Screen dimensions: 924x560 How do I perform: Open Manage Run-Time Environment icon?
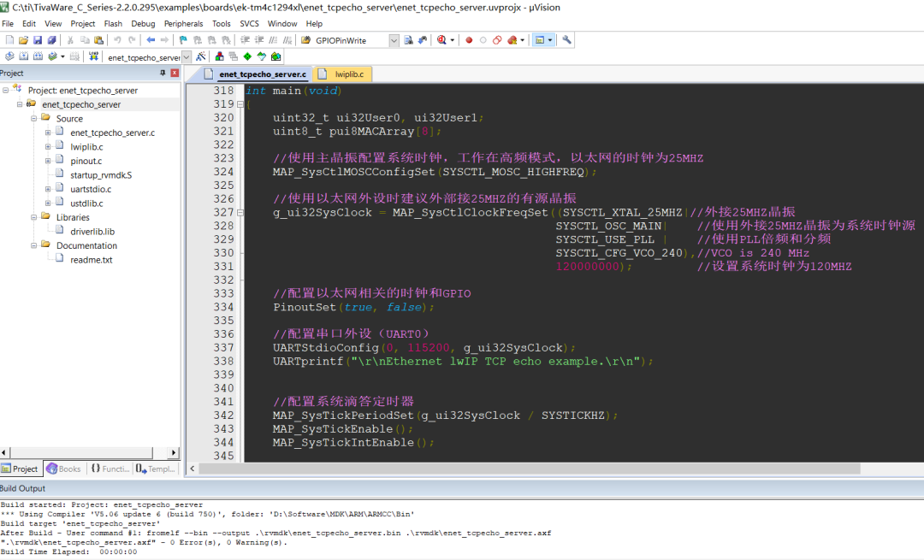coord(262,56)
